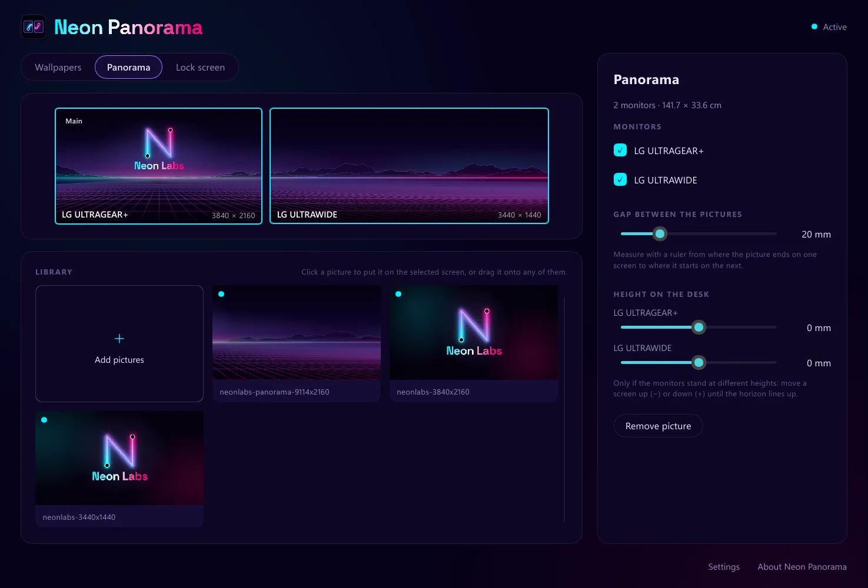Choose the neonlabs-3840x2160 picture
The width and height of the screenshot is (868, 588).
tap(474, 344)
